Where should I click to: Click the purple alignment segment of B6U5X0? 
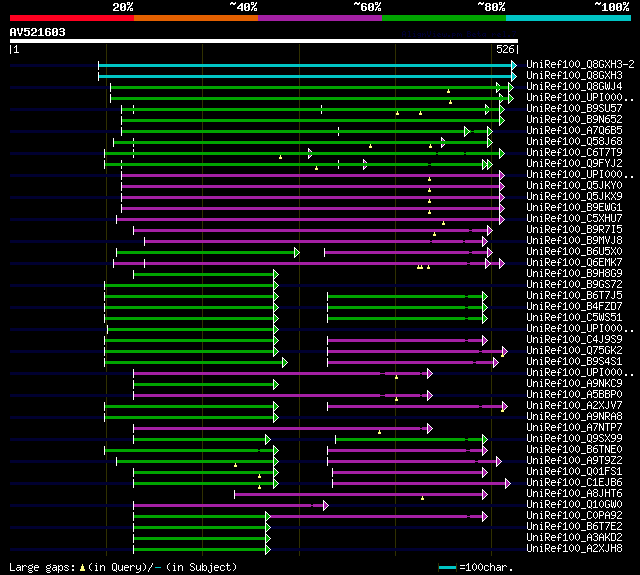[x=409, y=253]
